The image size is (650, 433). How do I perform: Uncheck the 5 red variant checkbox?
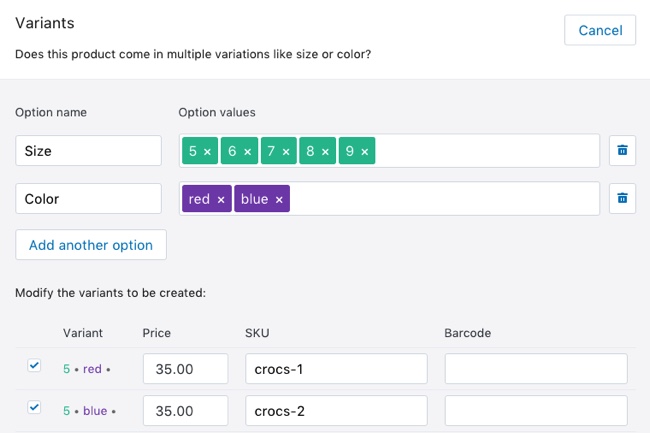point(34,365)
